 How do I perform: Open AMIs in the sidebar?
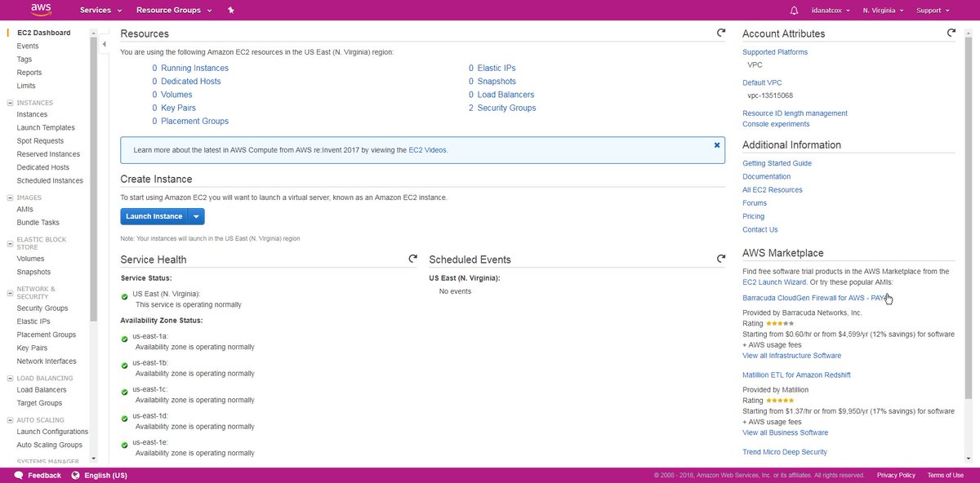click(25, 209)
